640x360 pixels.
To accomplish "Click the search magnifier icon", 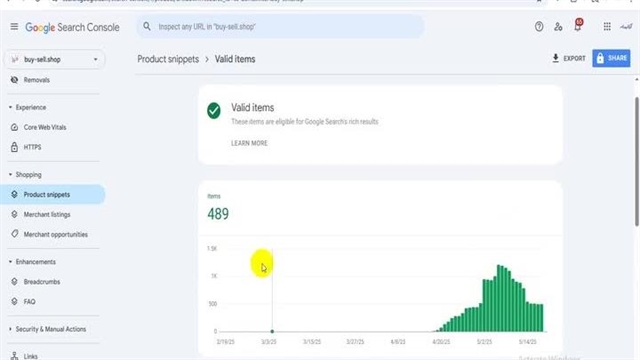I will click(x=147, y=27).
